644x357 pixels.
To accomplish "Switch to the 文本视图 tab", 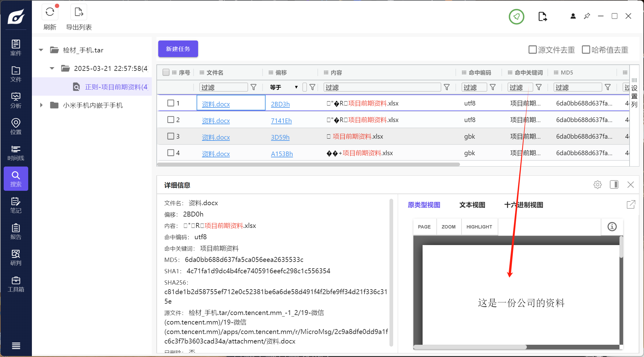I will click(x=472, y=205).
